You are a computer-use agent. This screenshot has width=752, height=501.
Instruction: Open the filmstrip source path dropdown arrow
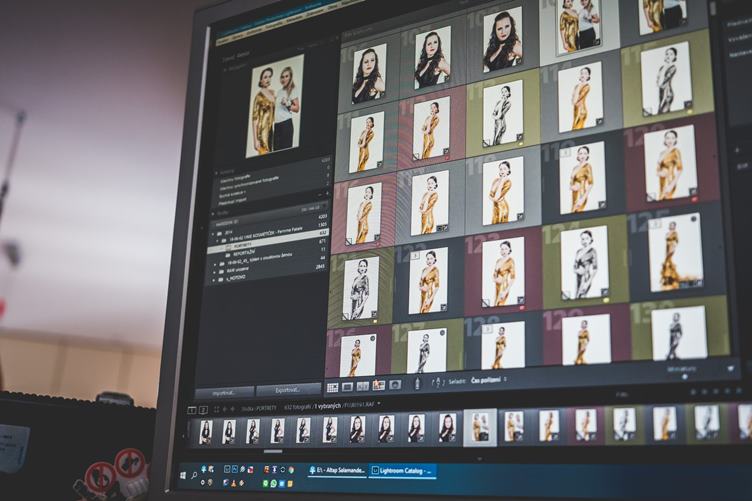(379, 404)
